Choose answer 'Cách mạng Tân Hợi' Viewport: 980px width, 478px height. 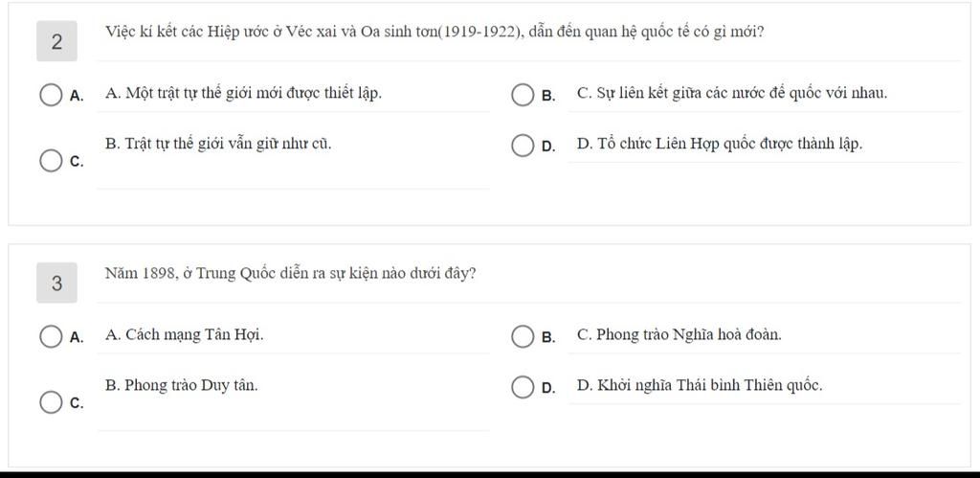click(x=185, y=334)
